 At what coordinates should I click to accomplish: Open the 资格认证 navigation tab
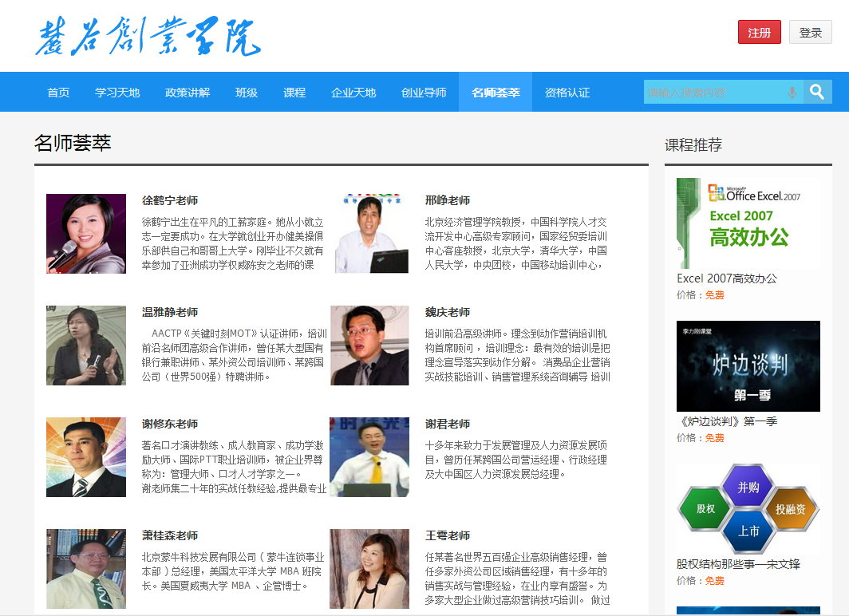[567, 93]
